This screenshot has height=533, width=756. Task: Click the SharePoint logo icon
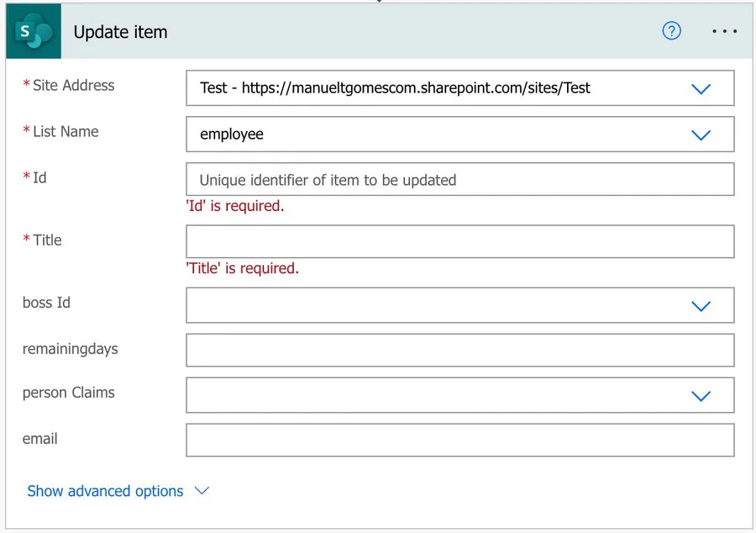(x=34, y=32)
